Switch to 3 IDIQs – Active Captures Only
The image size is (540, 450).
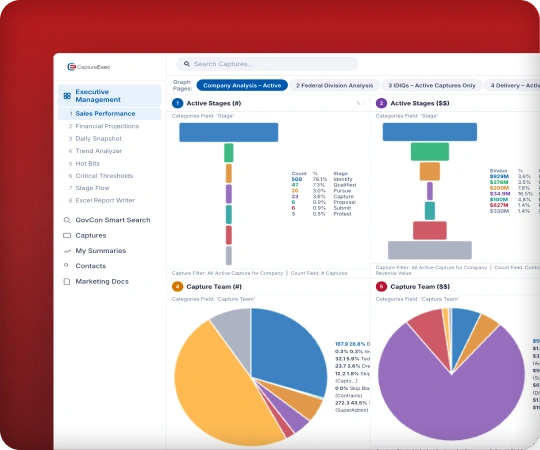coord(432,85)
